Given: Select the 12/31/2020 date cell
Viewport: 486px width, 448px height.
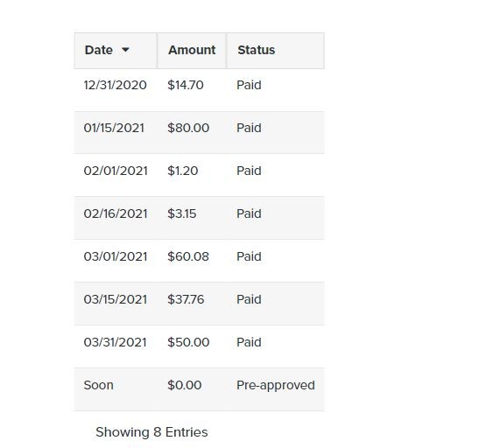Looking at the screenshot, I should click(115, 85).
